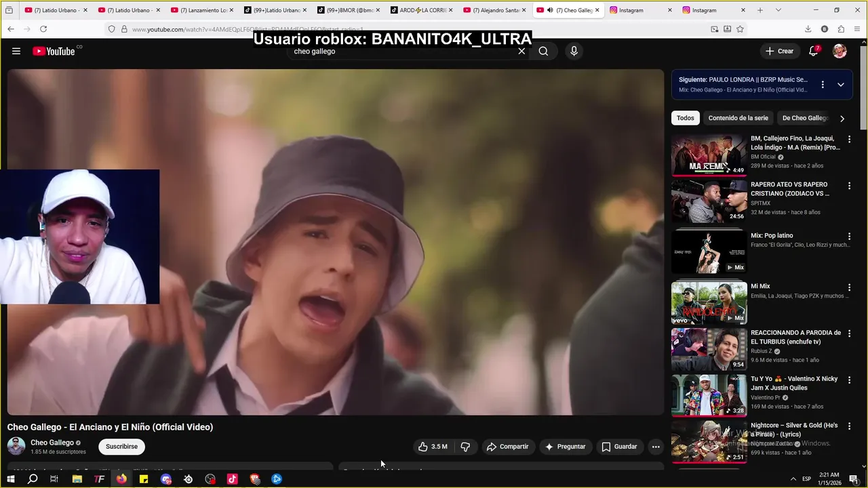Image resolution: width=868 pixels, height=488 pixels.
Task: Open Mix: Pop latino playlist title
Action: coord(772,236)
